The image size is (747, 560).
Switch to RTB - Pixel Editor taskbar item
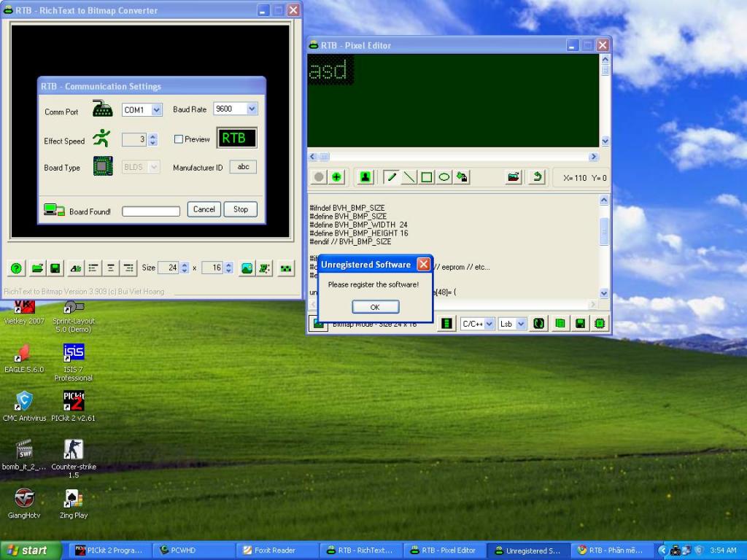click(x=444, y=551)
